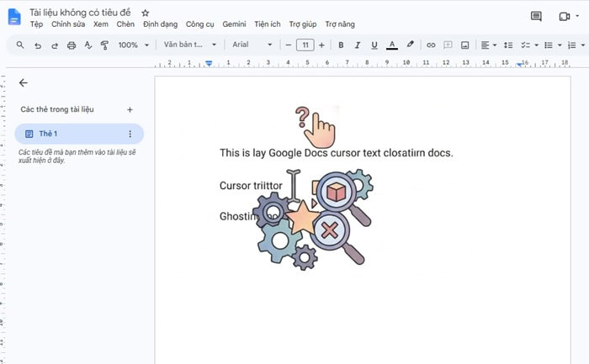
Task: Select the paint format roller
Action: coord(105,45)
